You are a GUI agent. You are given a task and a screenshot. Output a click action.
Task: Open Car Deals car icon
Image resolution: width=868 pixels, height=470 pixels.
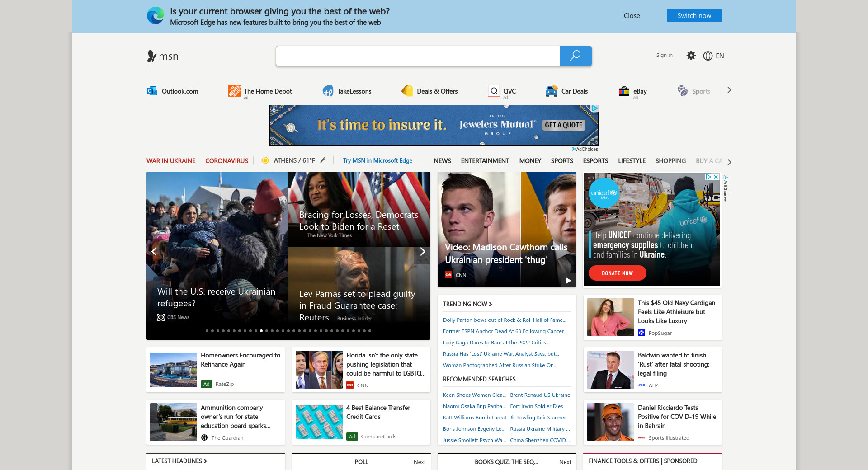click(x=552, y=91)
